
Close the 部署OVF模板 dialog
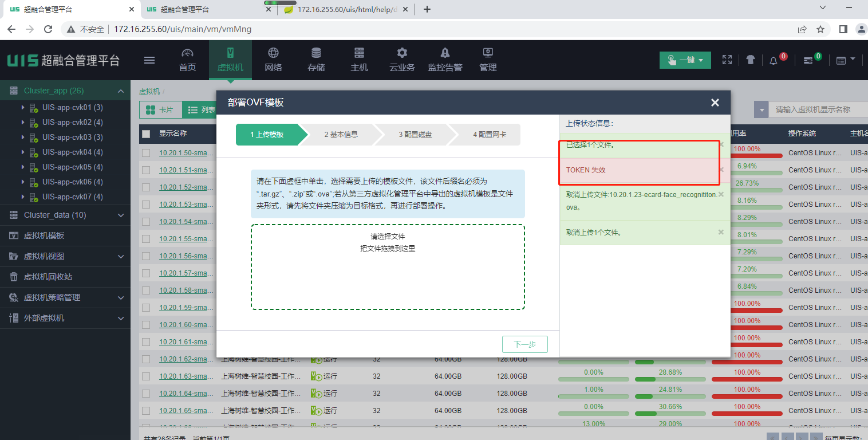click(x=715, y=103)
